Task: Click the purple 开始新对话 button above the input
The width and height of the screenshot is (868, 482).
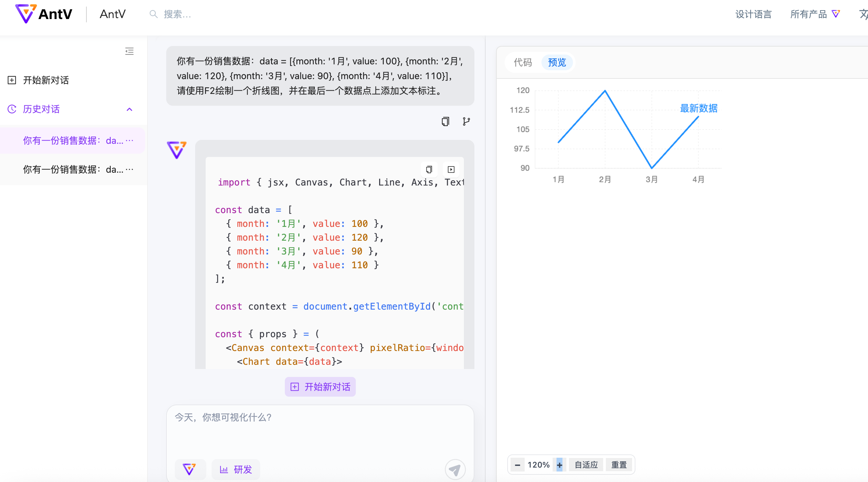Action: (320, 387)
